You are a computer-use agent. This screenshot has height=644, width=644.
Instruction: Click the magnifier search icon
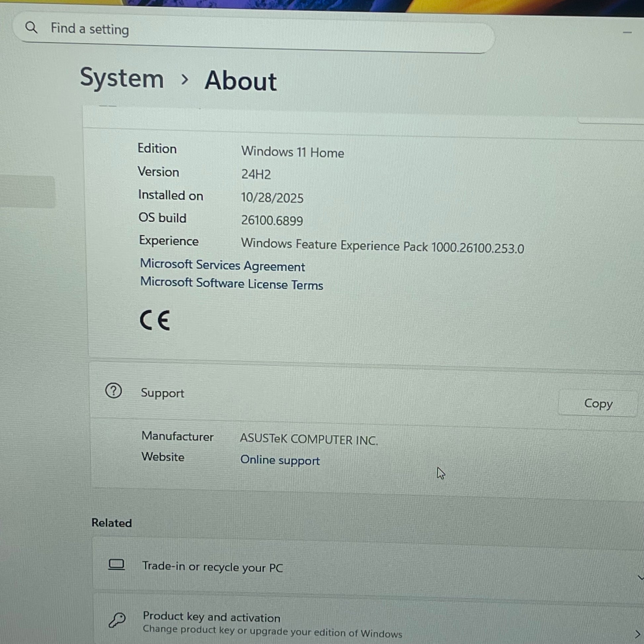(x=31, y=27)
